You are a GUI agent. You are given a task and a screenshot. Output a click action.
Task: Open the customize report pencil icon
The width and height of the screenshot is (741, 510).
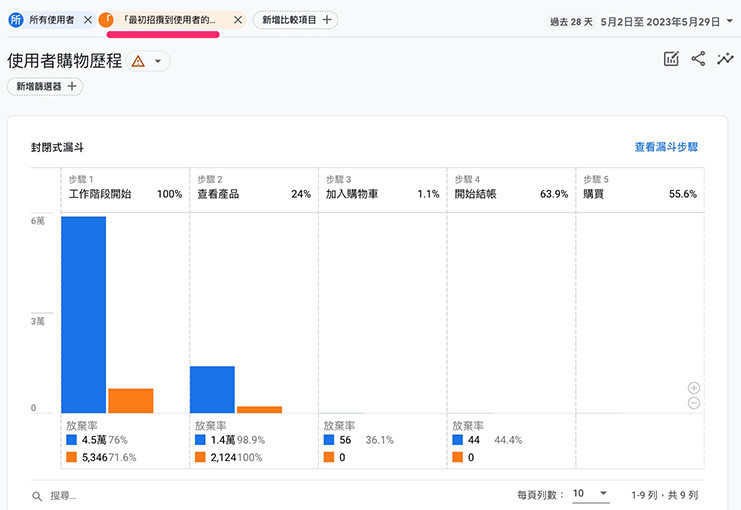click(x=672, y=60)
